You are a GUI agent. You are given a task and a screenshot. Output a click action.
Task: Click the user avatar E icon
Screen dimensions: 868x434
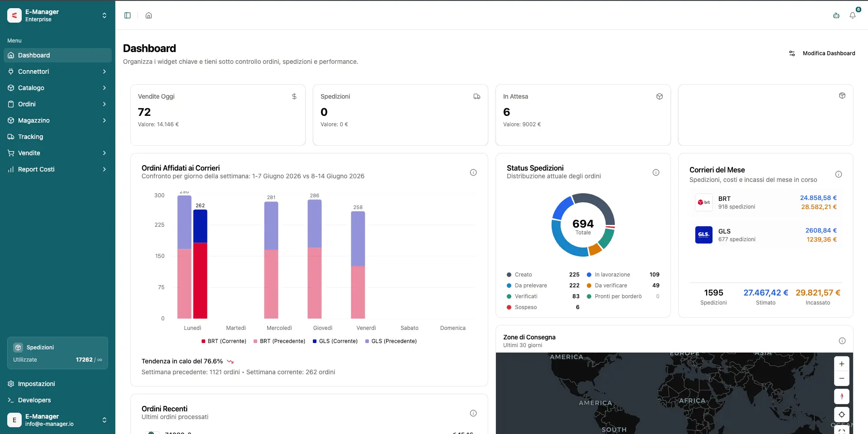click(14, 420)
